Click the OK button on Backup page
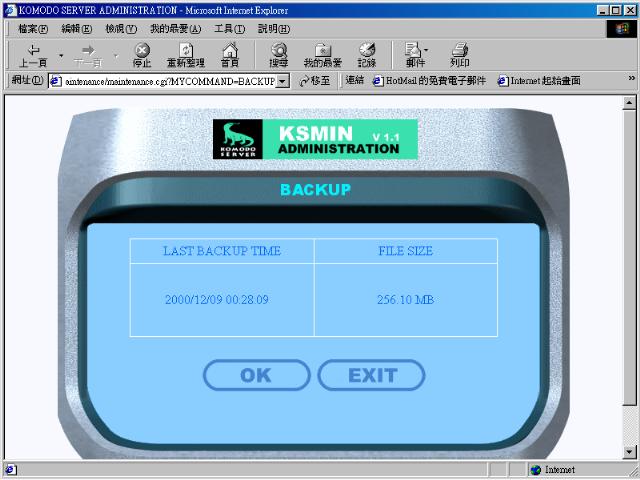The width and height of the screenshot is (640, 480). click(256, 376)
